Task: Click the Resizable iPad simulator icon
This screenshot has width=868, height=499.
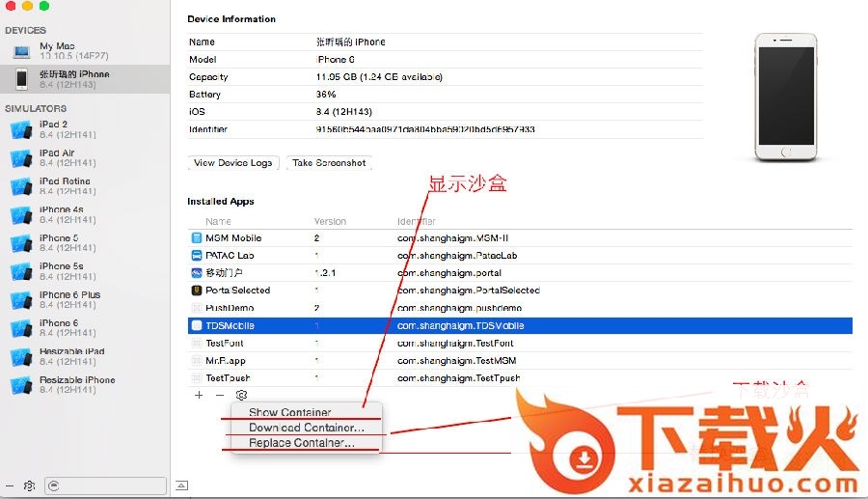Action: (x=21, y=357)
